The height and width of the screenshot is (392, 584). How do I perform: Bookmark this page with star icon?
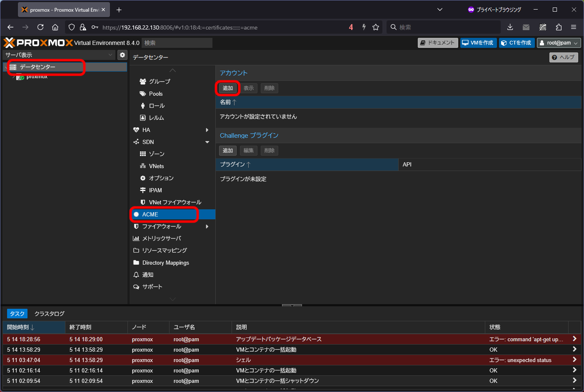click(x=376, y=27)
